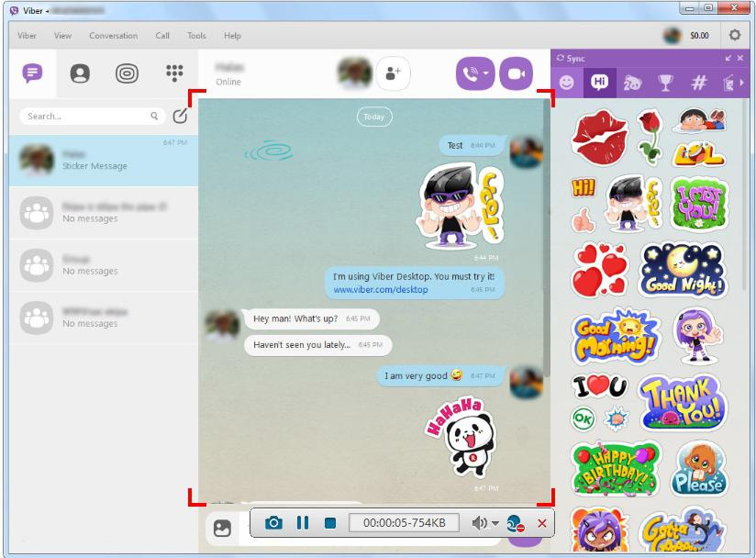The height and width of the screenshot is (558, 756).
Task: Open Viber settings gear
Action: tap(733, 35)
